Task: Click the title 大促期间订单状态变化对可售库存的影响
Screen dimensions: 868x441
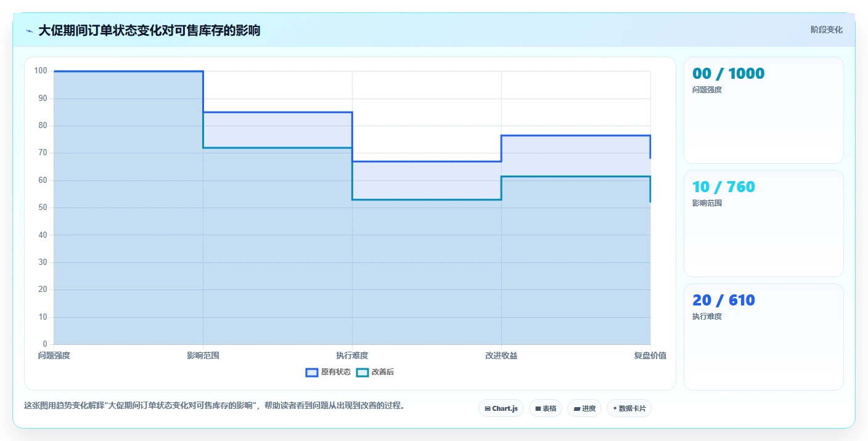Action: 149,30
